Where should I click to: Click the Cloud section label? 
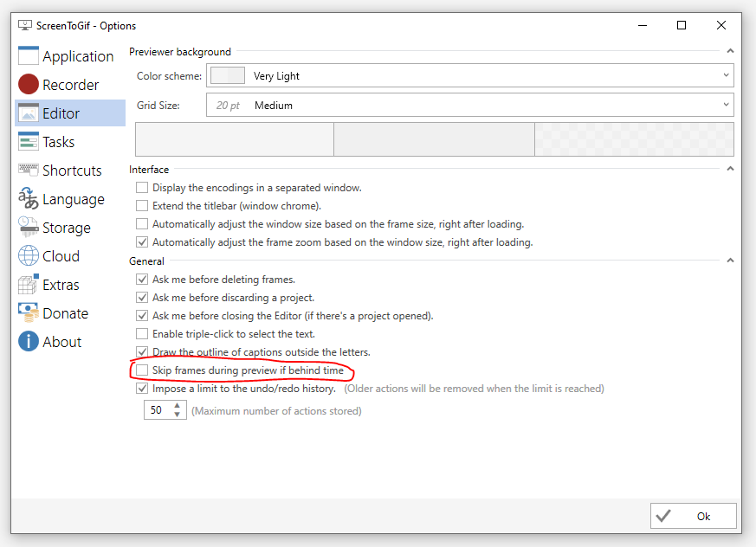(x=61, y=256)
